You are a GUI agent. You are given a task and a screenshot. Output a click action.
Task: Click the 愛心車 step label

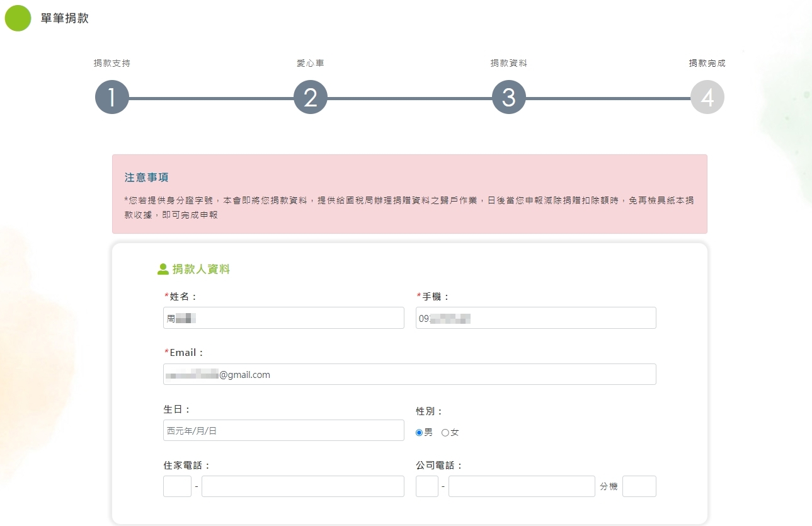[311, 64]
